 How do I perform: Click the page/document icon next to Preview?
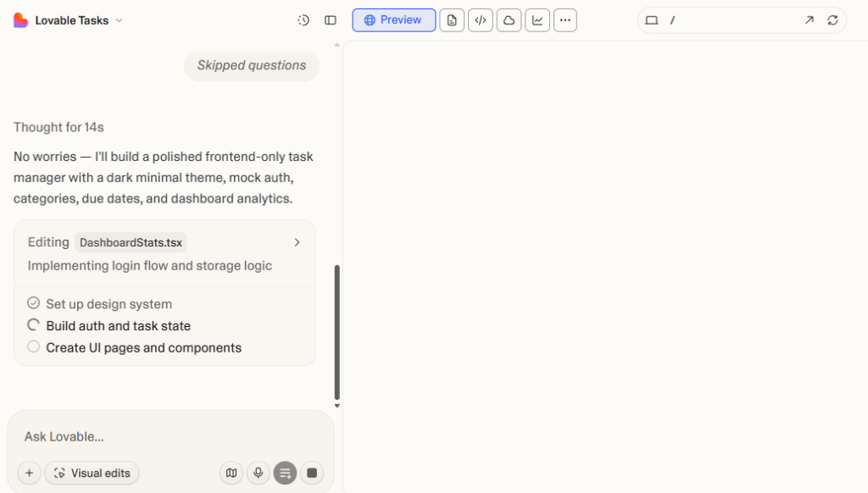(x=452, y=19)
